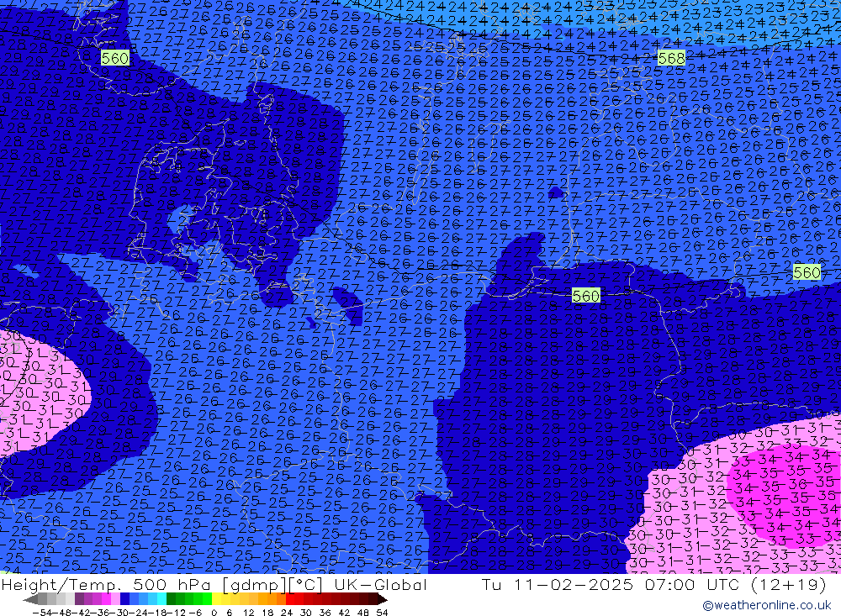This screenshot has height=616, width=841.
Task: Click the '24' value on legend scale
Action: point(287,613)
